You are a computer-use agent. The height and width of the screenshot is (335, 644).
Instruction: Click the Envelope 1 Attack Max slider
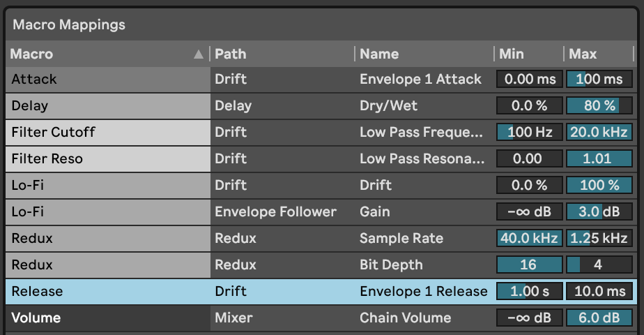(x=599, y=80)
